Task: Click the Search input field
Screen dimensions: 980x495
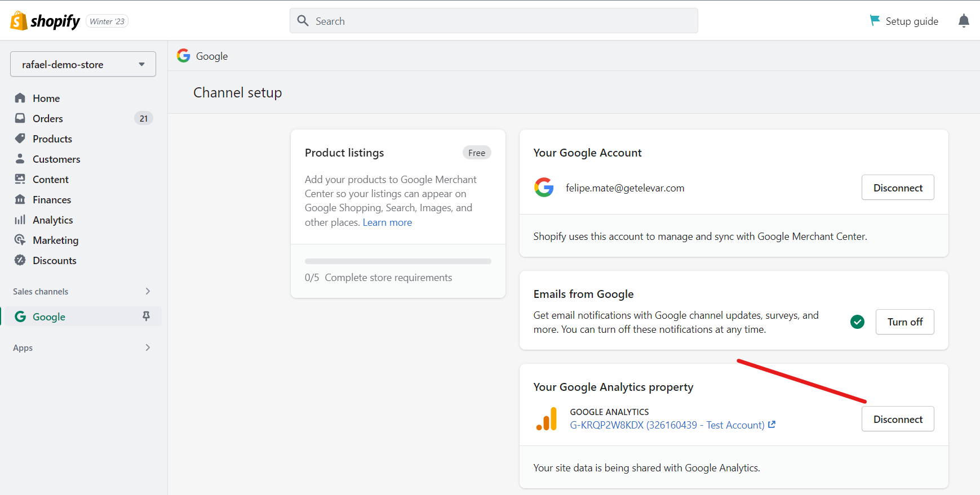Action: coord(494,21)
